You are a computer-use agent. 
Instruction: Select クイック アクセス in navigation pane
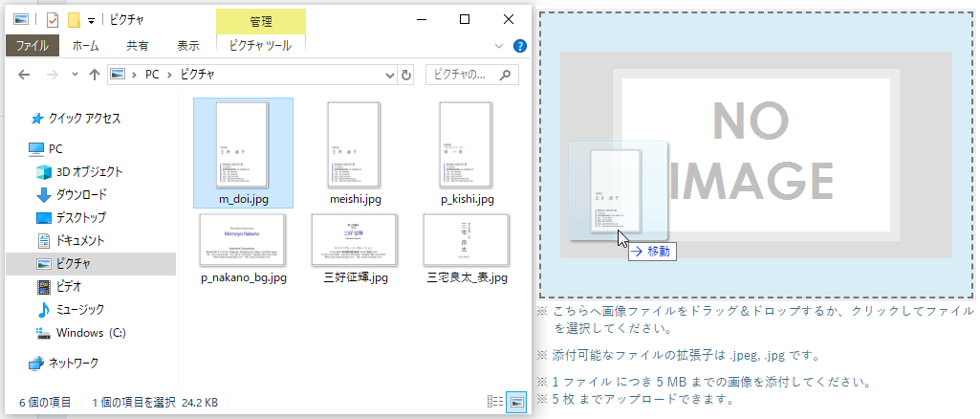76,119
